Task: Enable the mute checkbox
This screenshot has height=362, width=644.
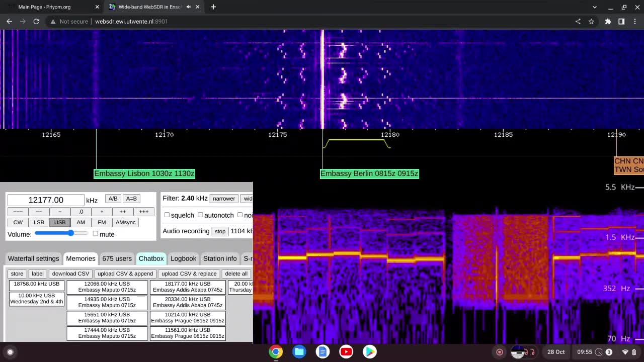Action: point(96,234)
